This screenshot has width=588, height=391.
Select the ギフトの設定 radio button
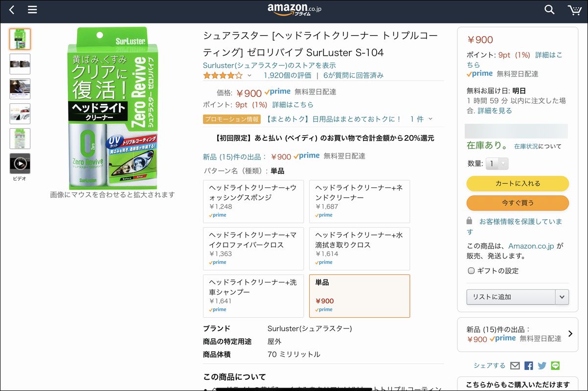click(x=471, y=271)
